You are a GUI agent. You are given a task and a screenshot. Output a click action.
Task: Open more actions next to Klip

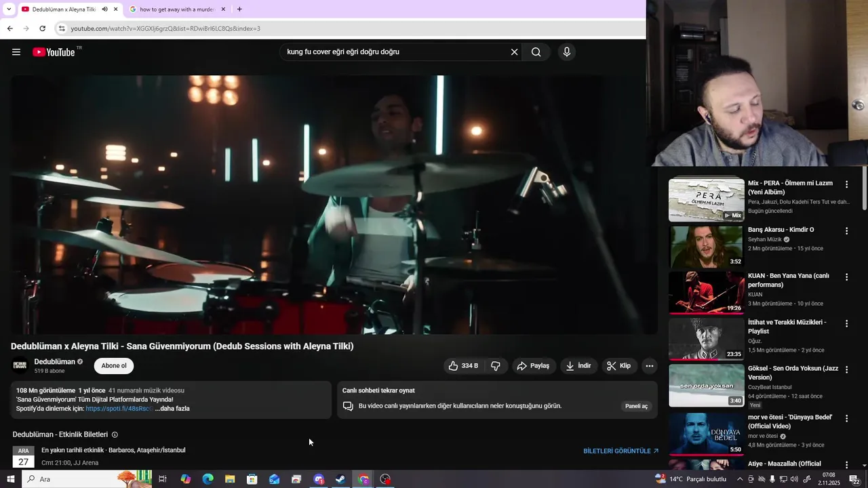point(650,366)
